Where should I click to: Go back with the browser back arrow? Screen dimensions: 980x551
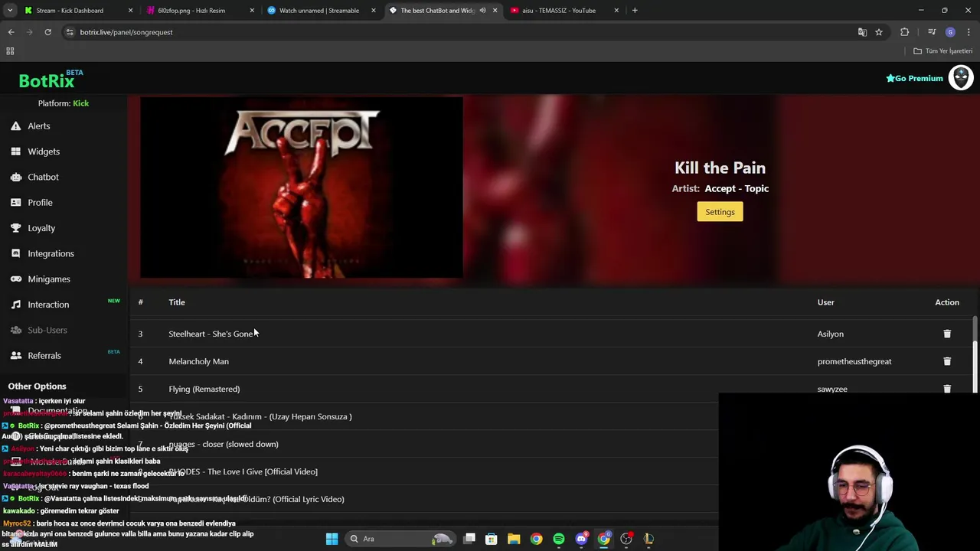click(x=11, y=32)
